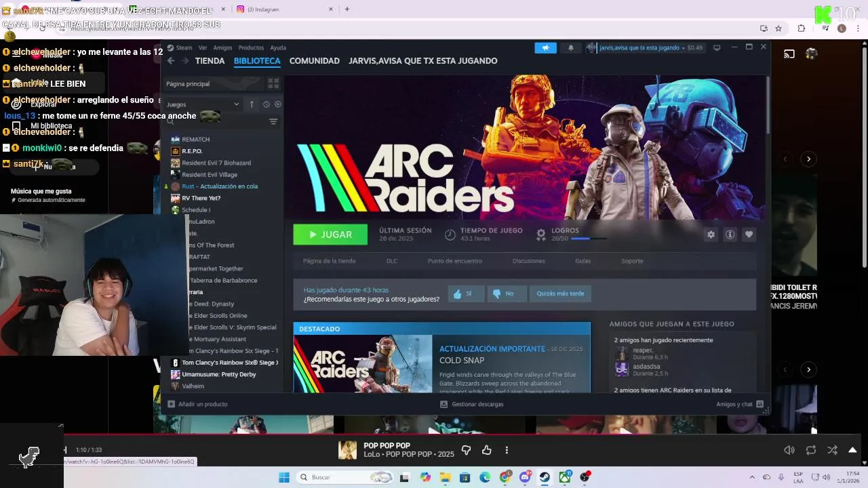Recommend game with Sí thumbs up button

pyautogui.click(x=467, y=293)
